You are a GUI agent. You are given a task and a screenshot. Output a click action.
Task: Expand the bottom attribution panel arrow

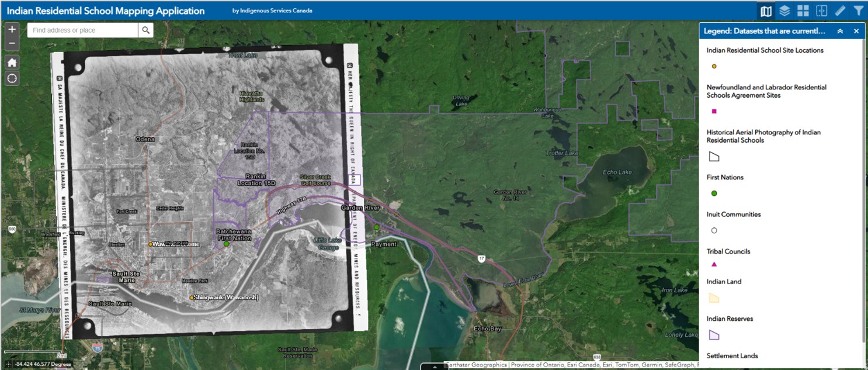click(435, 366)
